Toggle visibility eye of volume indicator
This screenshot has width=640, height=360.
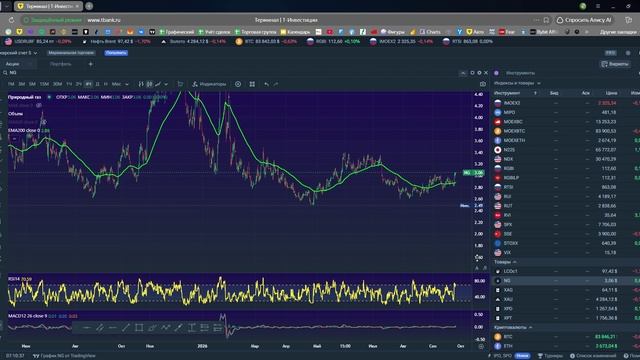click(44, 122)
